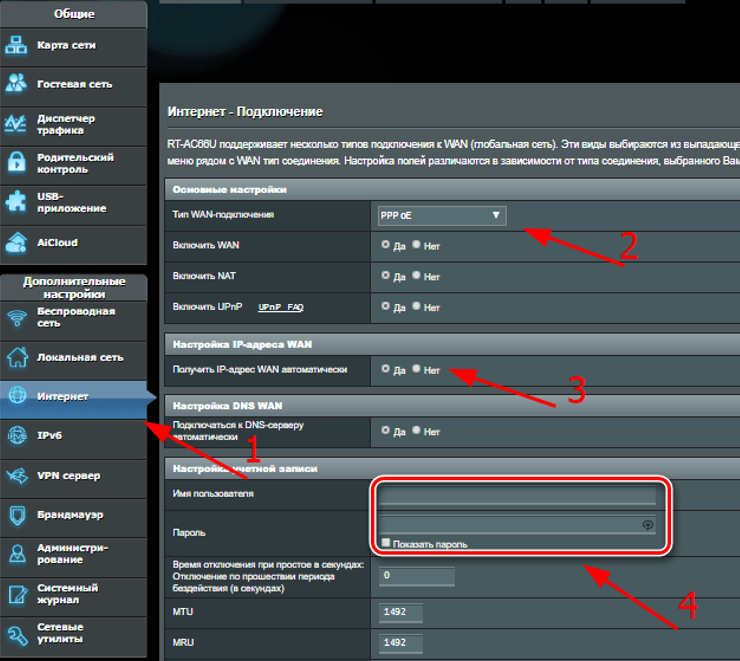Open Сетевые утилиты page
Screen dimensions: 740x661
click(73, 636)
